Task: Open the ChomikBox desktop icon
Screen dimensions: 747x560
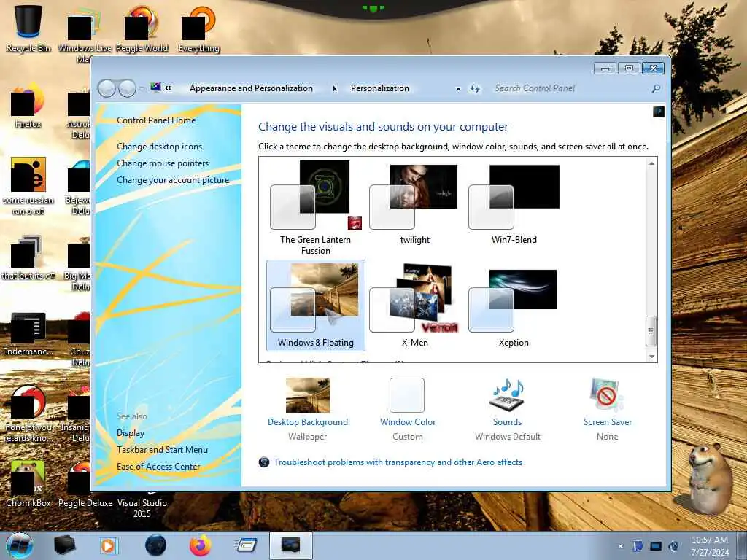Action: pos(28,483)
